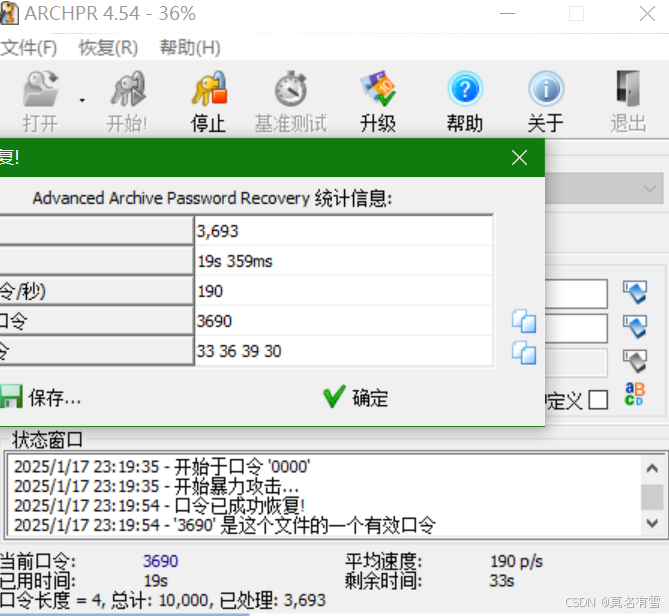Screen dimensions: 669x616
Task: Open the 文件(F) menu
Action: pyautogui.click(x=29, y=47)
